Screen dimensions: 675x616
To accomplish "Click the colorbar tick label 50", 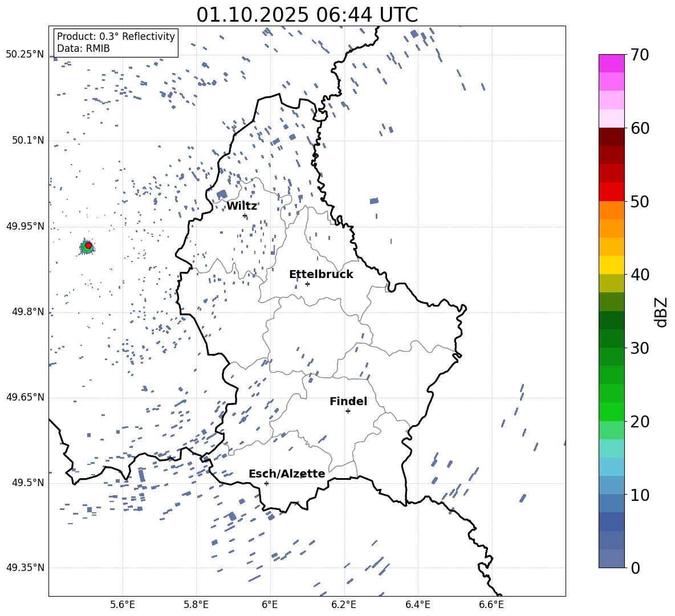I will [x=640, y=202].
